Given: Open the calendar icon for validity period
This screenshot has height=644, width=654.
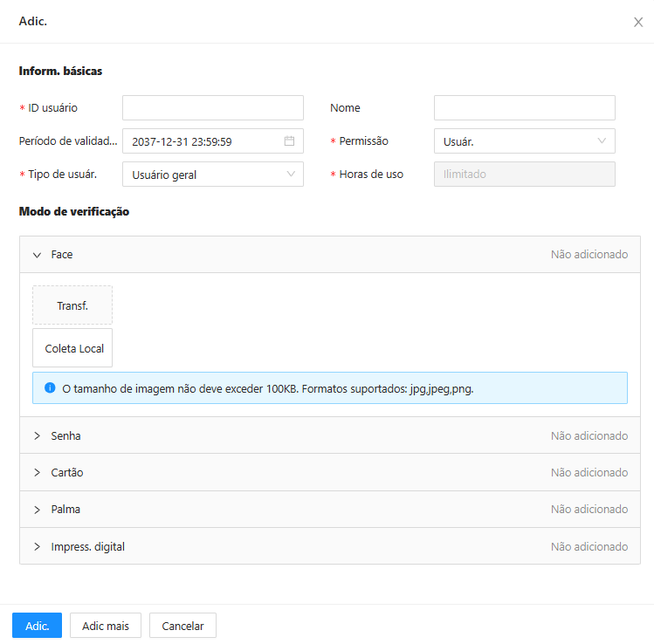Looking at the screenshot, I should (289, 140).
